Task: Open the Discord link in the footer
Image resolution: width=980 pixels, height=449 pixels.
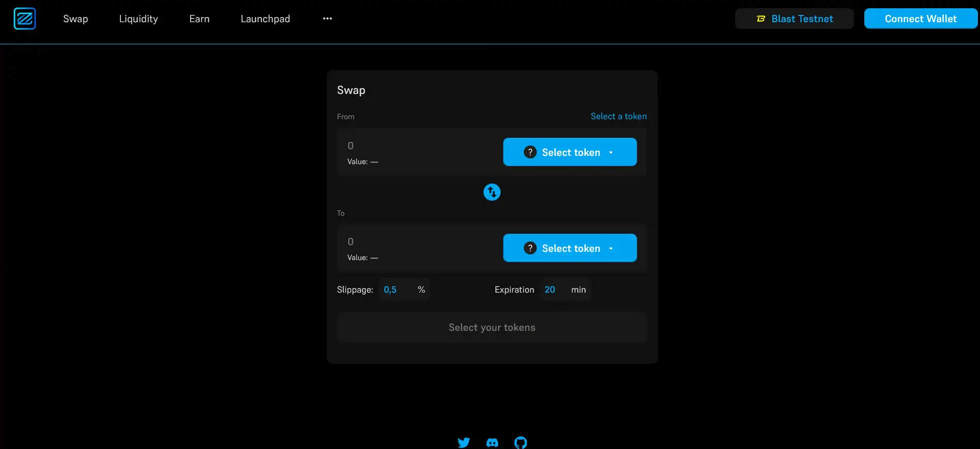Action: coord(492,442)
